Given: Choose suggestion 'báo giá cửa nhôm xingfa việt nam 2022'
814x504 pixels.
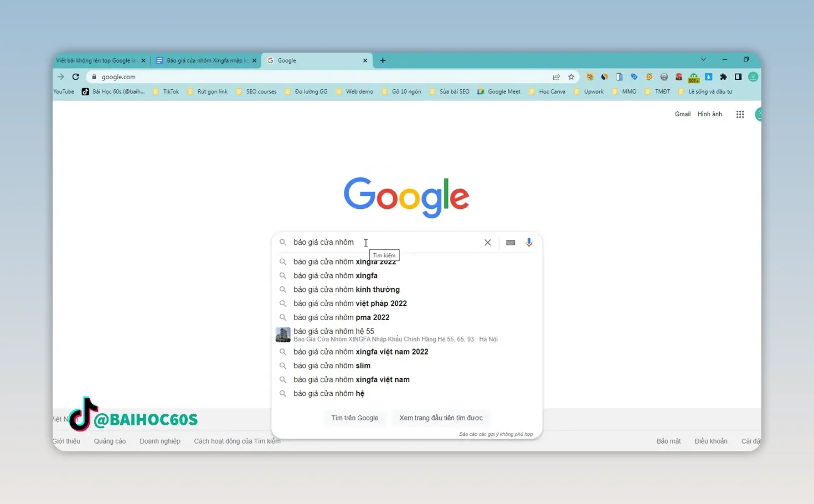Looking at the screenshot, I should 407,352.
